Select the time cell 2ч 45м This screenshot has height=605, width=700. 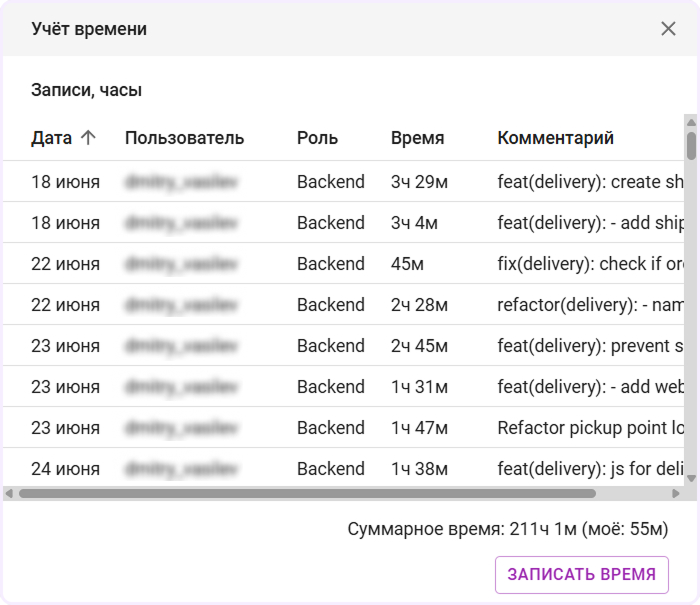click(419, 346)
